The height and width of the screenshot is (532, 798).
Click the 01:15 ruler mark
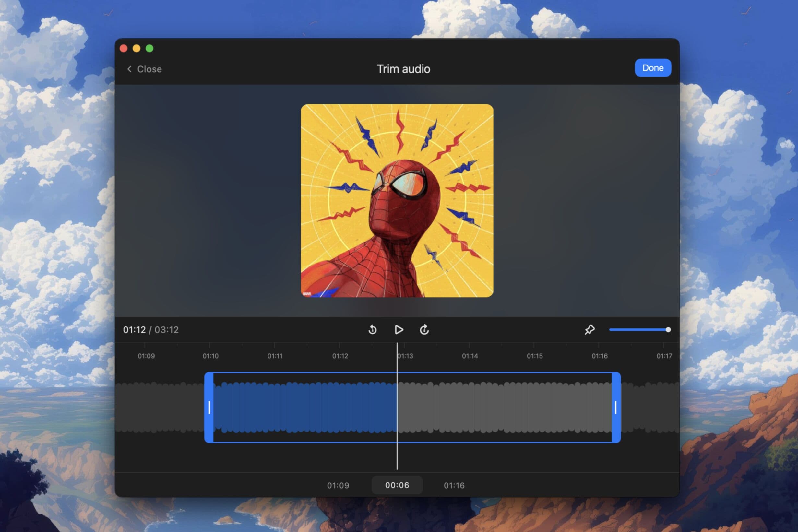(x=535, y=356)
